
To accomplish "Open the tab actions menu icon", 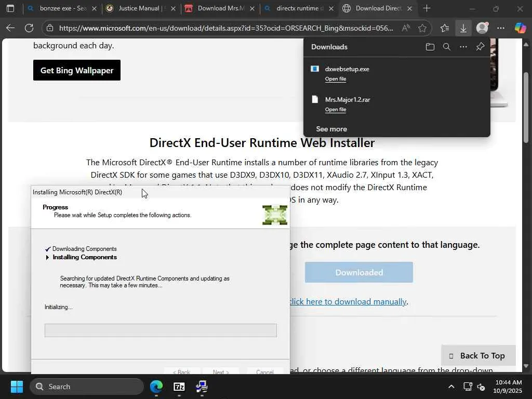I will click(x=10, y=8).
